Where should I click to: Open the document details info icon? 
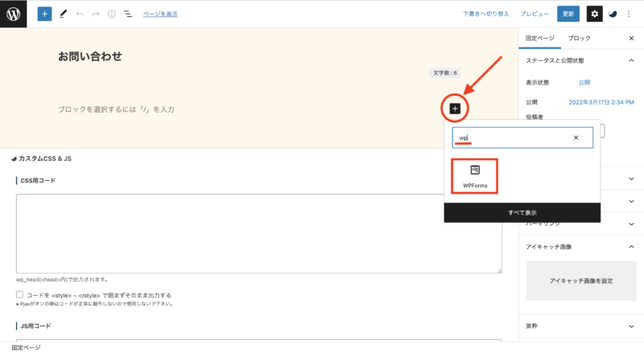pos(111,14)
